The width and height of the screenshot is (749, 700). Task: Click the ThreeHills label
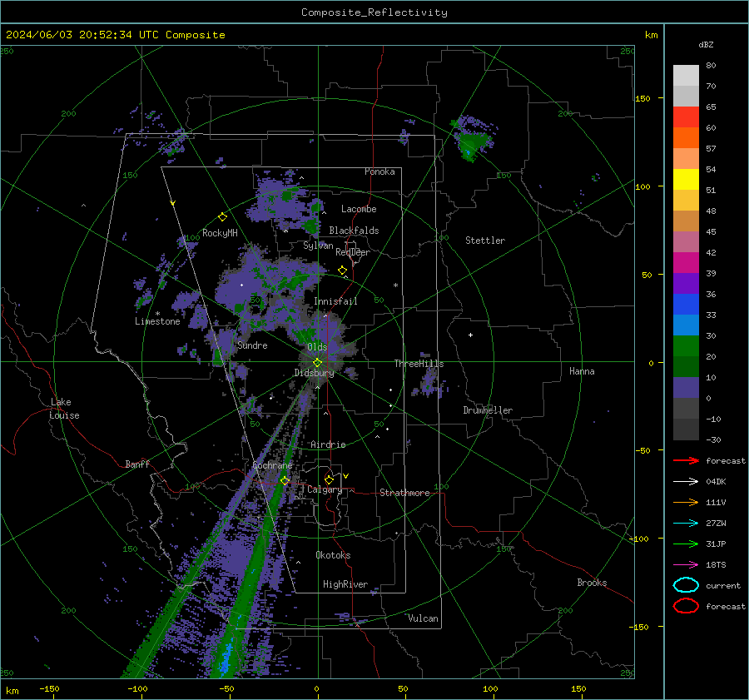pos(419,364)
